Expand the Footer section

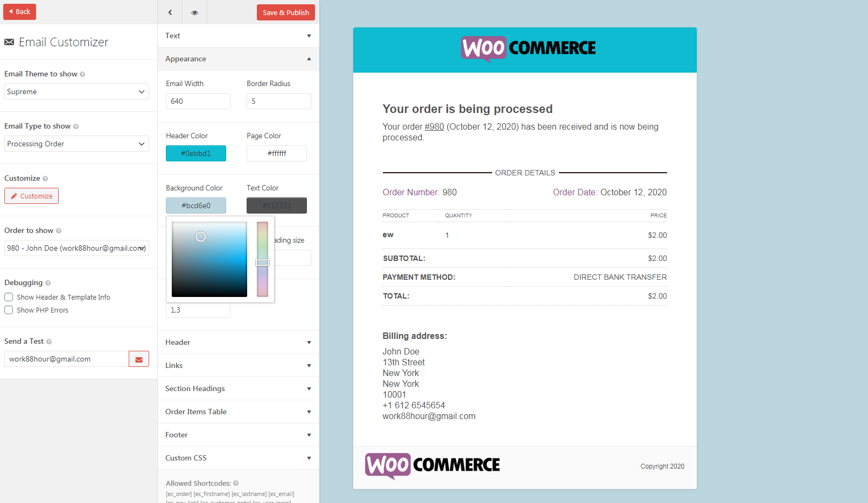(x=238, y=435)
